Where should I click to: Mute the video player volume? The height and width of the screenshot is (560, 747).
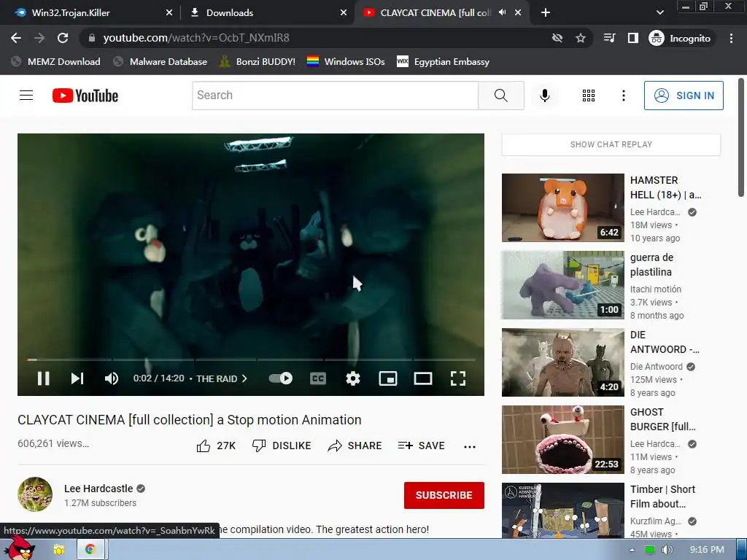112,378
